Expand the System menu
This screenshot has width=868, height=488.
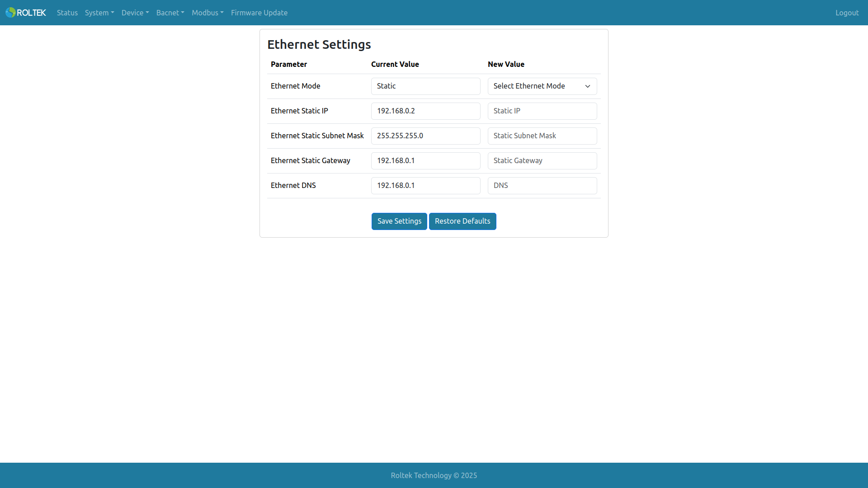[x=99, y=13]
